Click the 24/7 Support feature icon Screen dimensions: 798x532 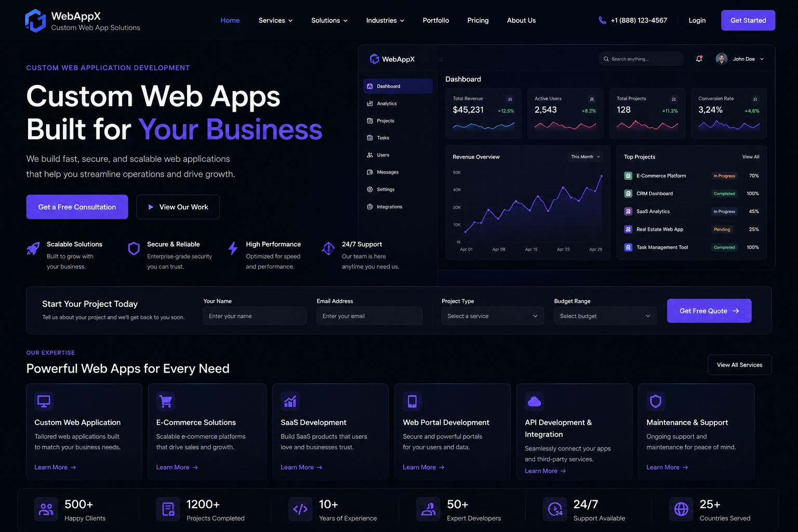click(x=328, y=249)
